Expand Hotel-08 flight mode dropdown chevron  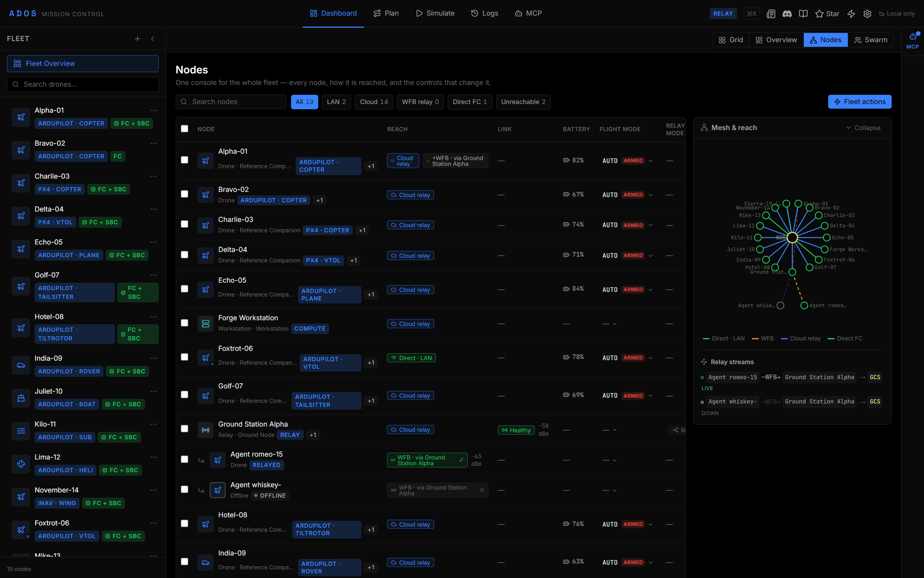[651, 524]
